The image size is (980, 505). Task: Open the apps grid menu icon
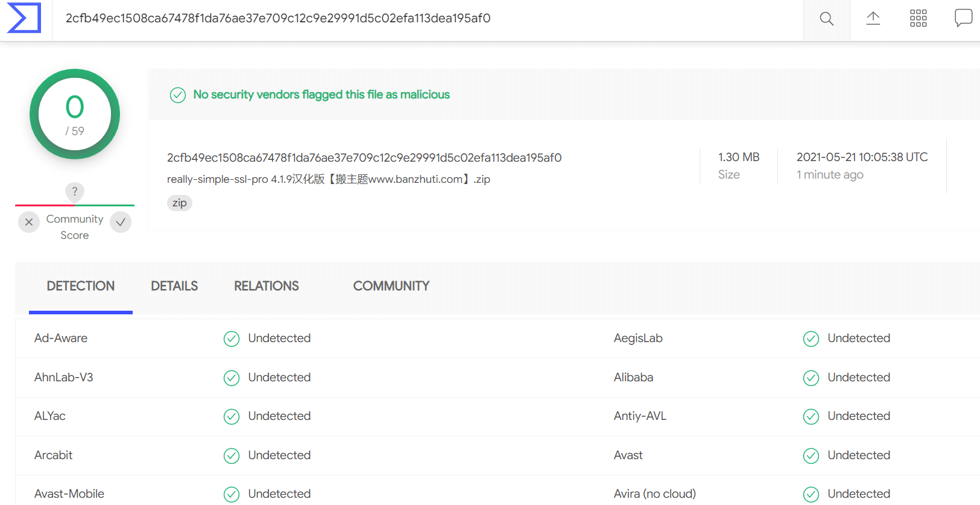(x=918, y=19)
